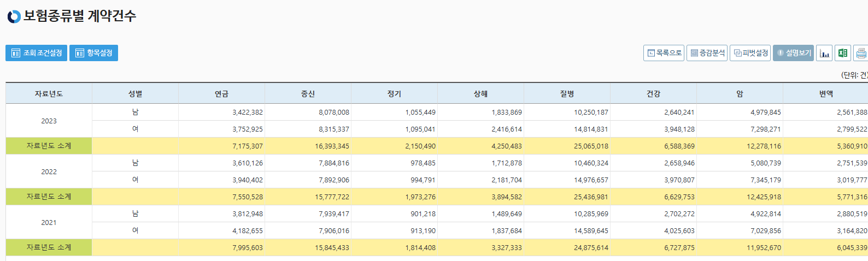The image size is (868, 261).
Task: Click the page title 보험종류별 계약건수
Action: click(80, 16)
